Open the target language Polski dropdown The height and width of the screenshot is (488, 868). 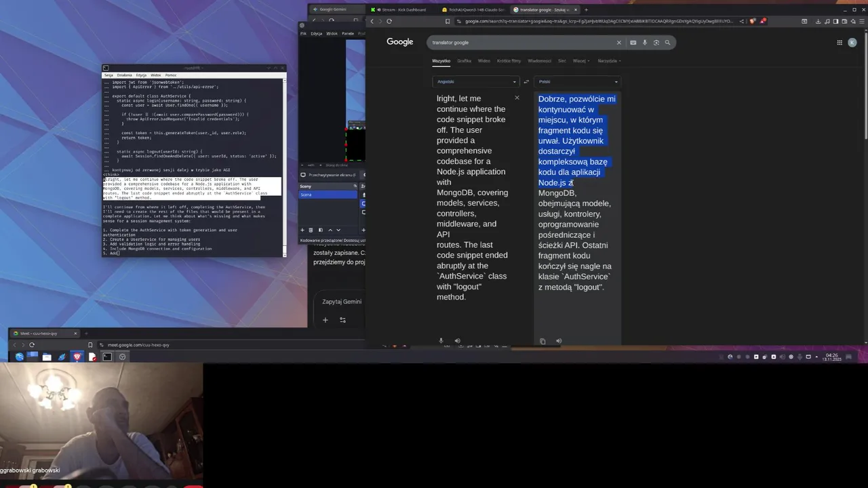[x=578, y=82]
